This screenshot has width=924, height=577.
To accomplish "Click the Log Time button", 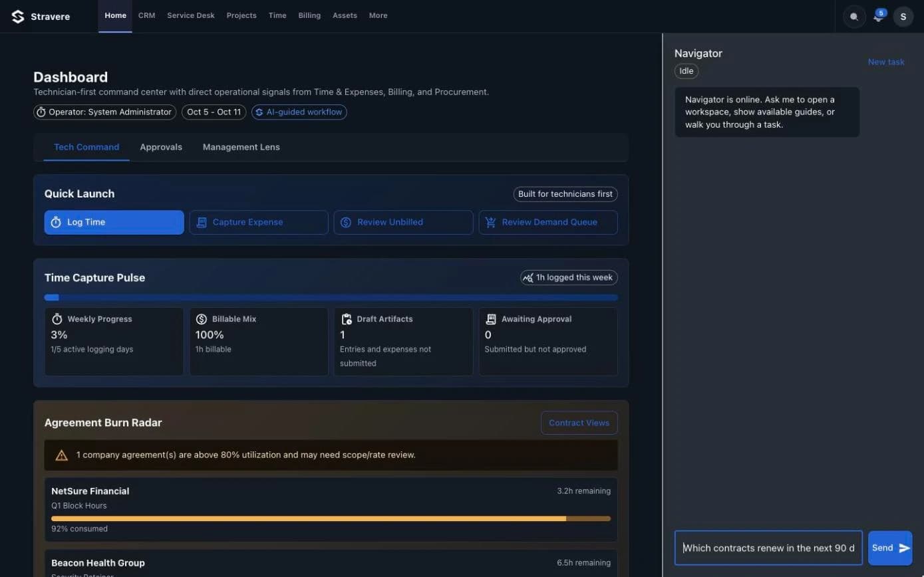I will pos(114,223).
